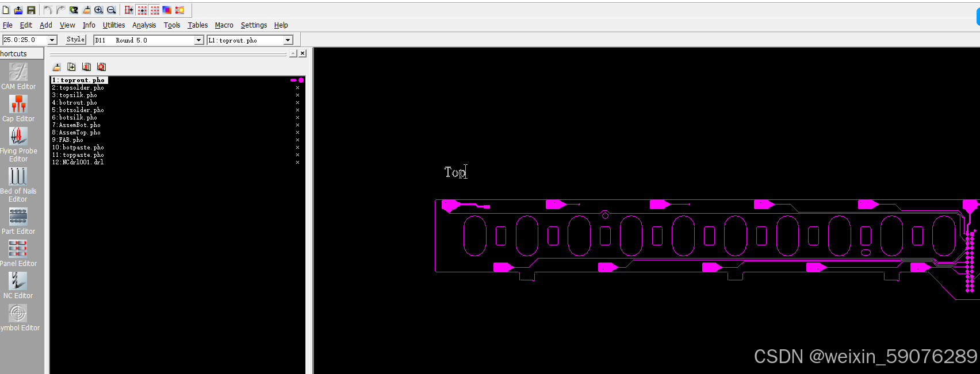
Task: Redo the action in toolbar
Action: (61, 10)
